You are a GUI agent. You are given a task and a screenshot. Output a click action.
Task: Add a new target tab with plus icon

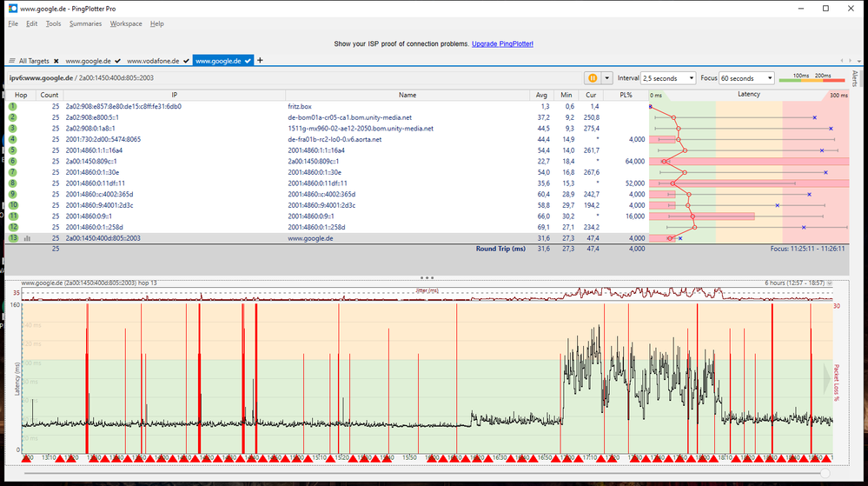(x=260, y=60)
